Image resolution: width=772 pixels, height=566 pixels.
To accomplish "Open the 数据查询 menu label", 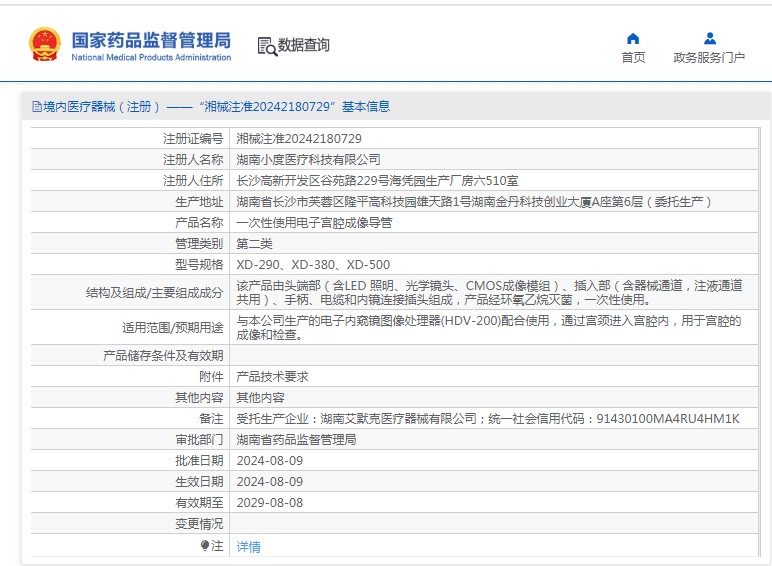I will 304,46.
